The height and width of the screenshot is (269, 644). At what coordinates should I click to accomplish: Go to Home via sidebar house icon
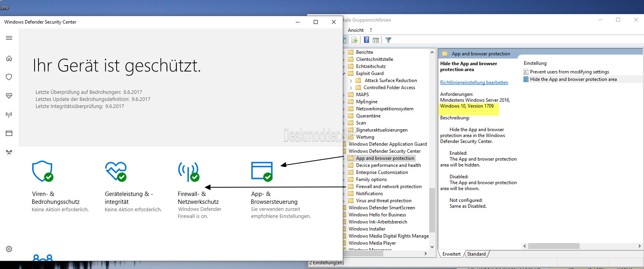click(x=9, y=58)
